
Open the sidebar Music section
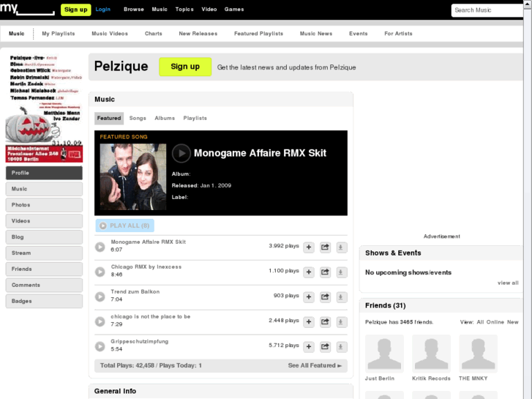point(44,189)
